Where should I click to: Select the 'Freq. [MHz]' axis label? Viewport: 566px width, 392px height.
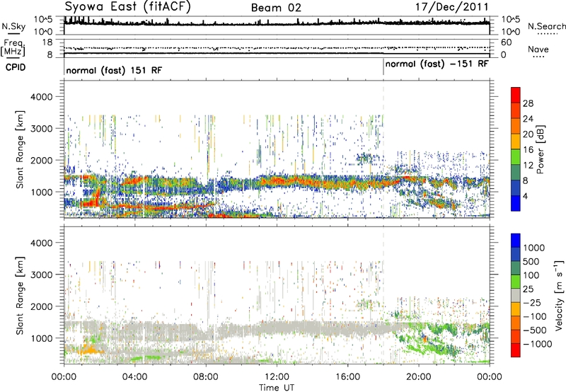click(13, 48)
